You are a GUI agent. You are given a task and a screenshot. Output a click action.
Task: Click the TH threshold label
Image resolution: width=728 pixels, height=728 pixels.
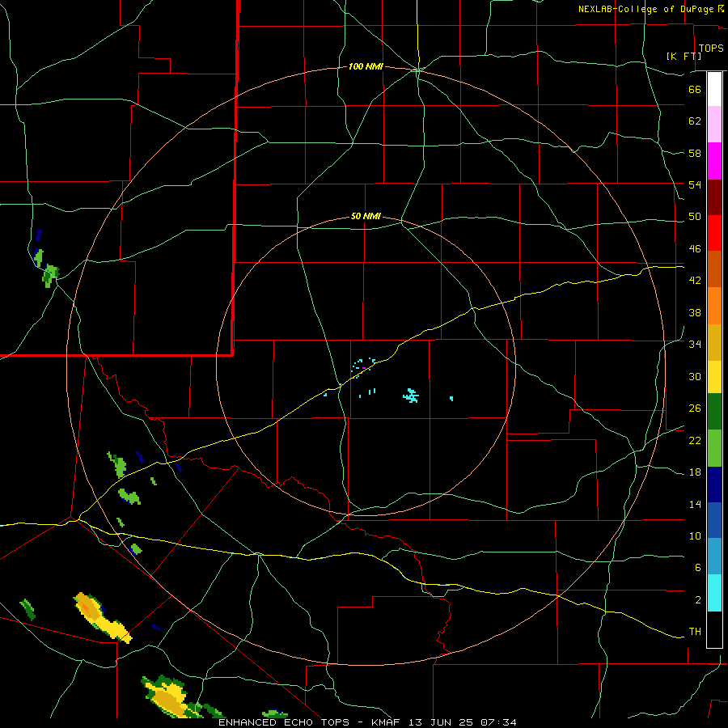tap(695, 632)
